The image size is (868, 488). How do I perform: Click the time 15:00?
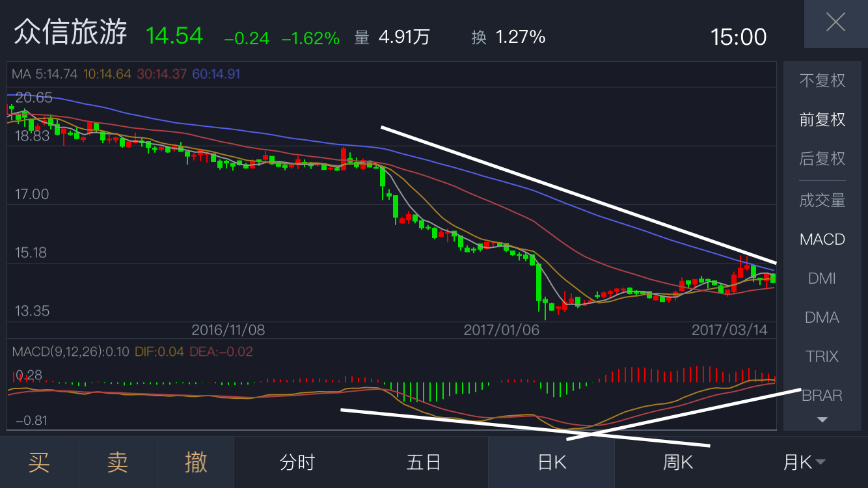(x=739, y=37)
